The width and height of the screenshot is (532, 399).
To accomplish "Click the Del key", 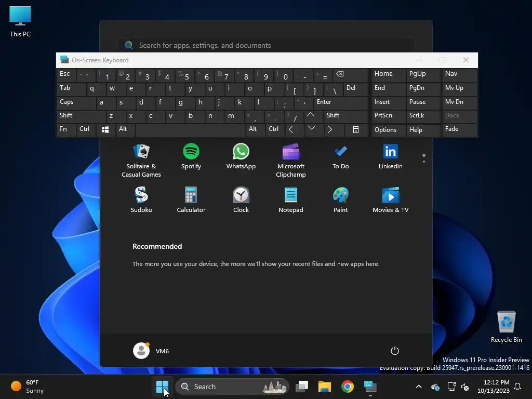I will coord(355,89).
